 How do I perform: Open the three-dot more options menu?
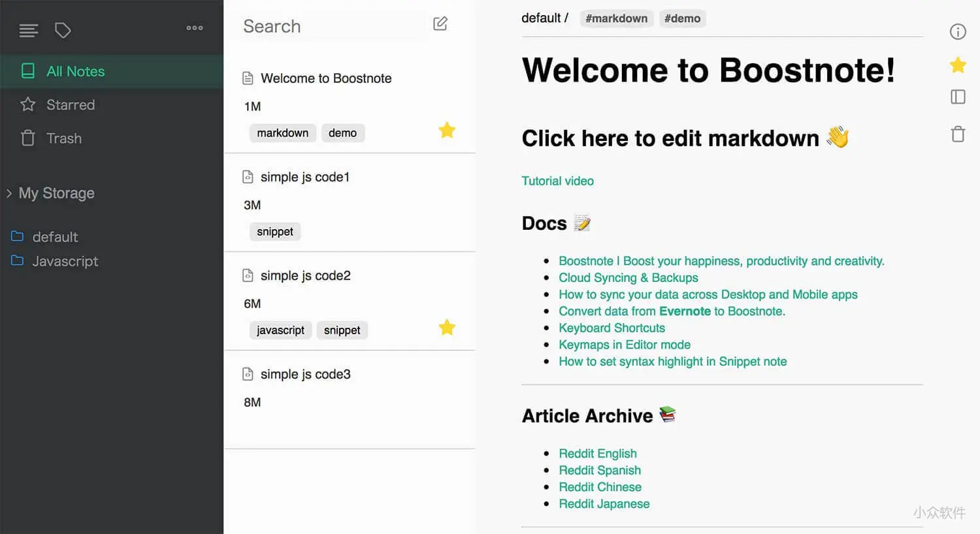pos(195,28)
